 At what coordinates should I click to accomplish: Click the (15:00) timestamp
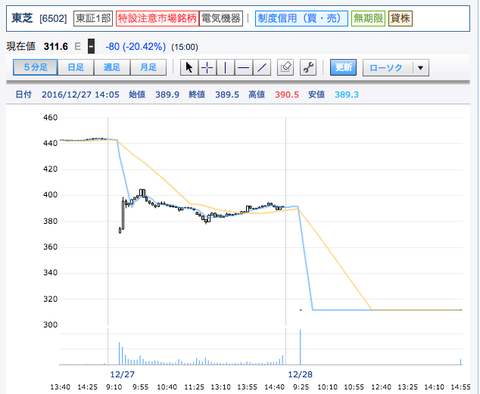point(185,47)
